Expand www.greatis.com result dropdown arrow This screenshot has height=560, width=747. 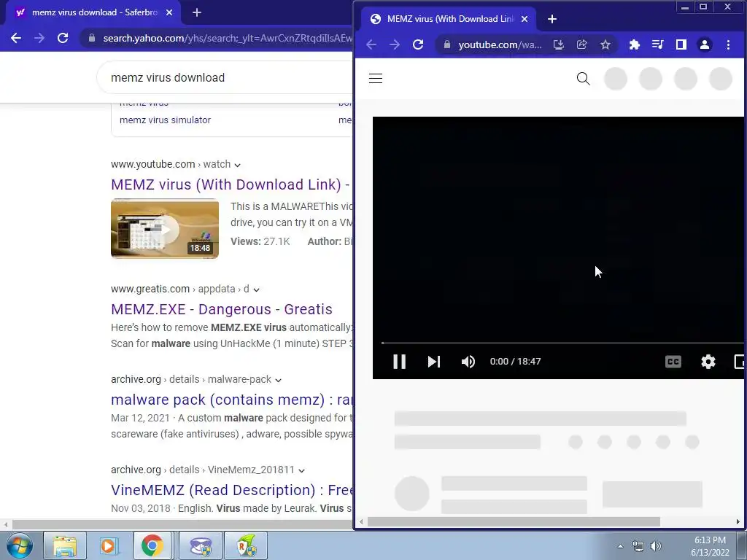[x=256, y=289]
